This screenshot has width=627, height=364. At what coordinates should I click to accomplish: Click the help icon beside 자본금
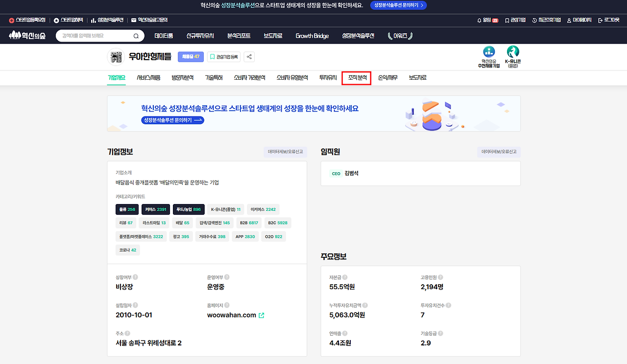coord(345,277)
